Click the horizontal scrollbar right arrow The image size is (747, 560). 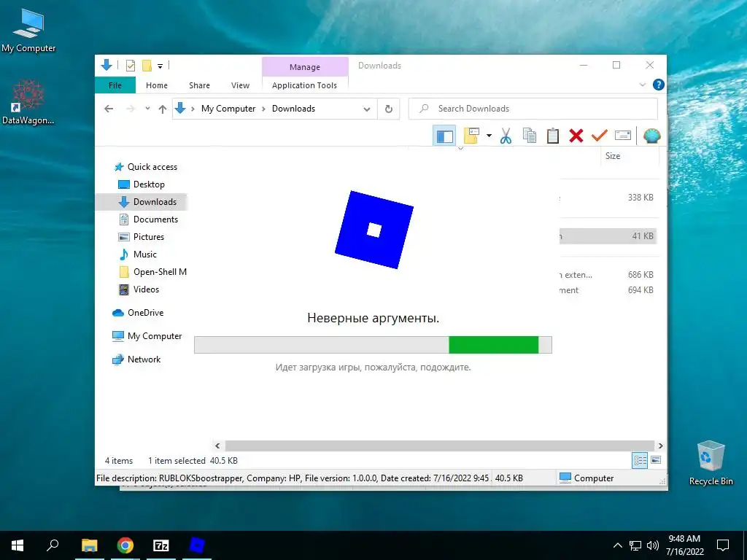coord(660,446)
